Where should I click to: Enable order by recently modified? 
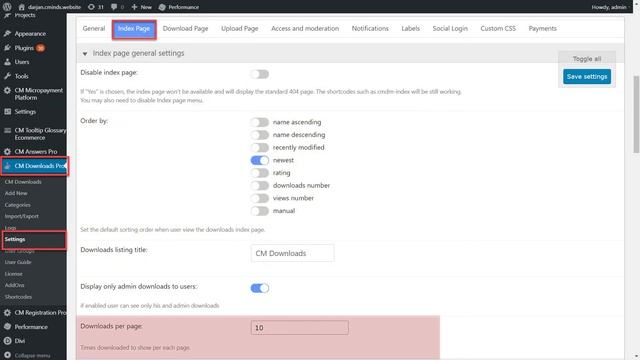pos(260,147)
